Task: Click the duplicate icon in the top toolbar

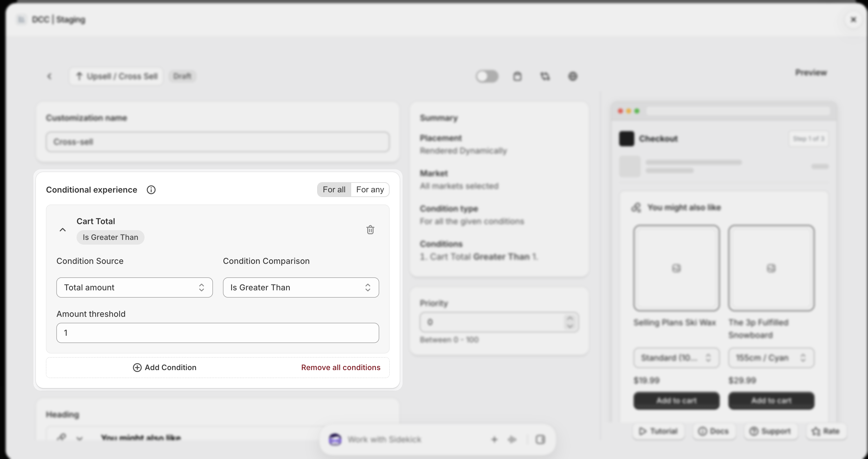Action: [545, 77]
